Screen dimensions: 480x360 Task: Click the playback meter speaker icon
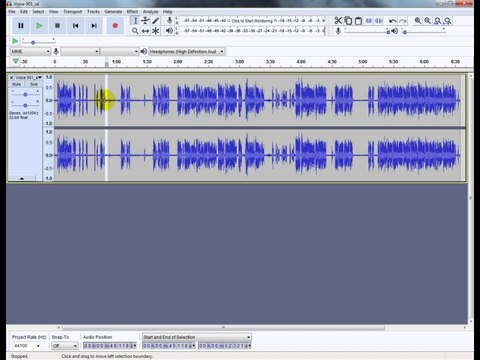point(169,31)
